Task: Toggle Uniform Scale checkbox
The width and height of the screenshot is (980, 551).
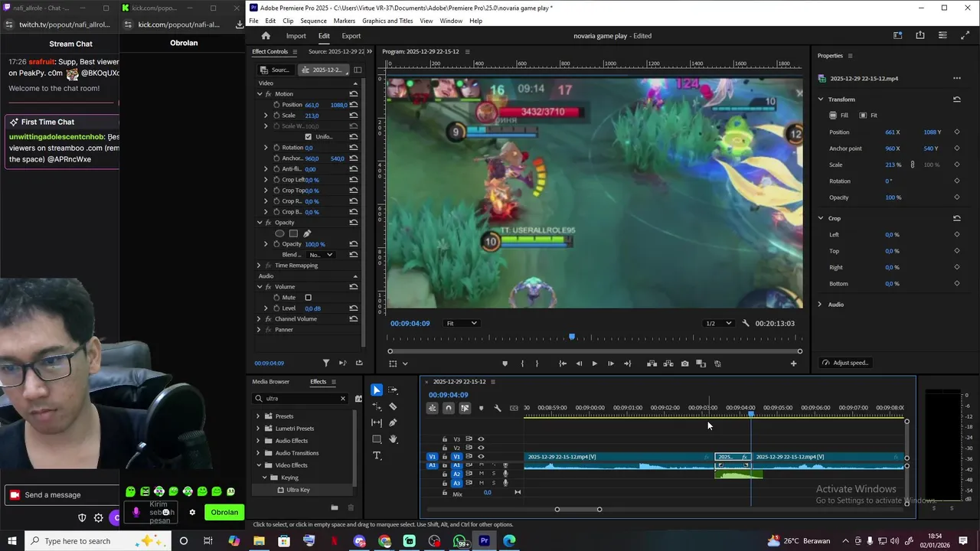Action: point(309,137)
